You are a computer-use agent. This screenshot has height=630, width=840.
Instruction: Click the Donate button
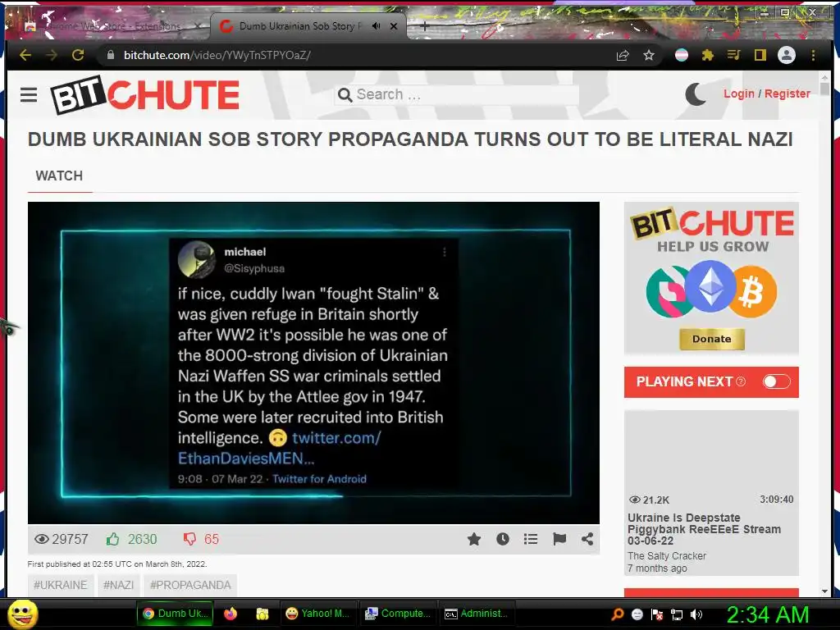pyautogui.click(x=711, y=339)
